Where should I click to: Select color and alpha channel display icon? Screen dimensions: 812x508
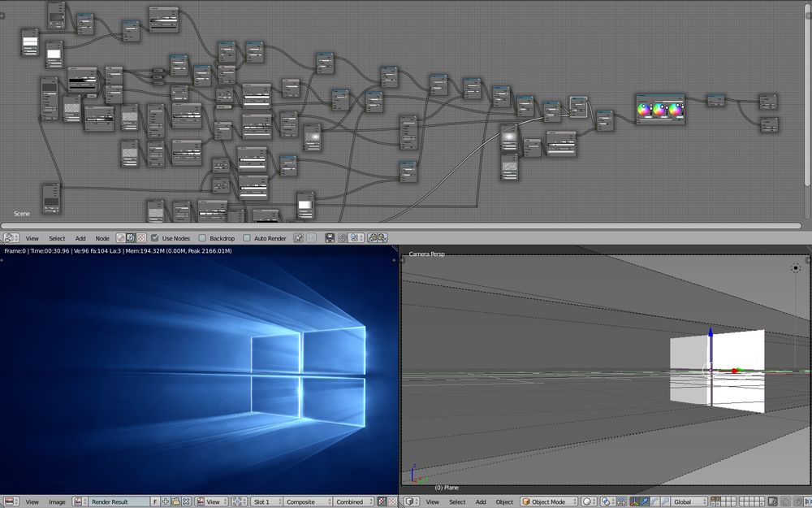point(382,501)
